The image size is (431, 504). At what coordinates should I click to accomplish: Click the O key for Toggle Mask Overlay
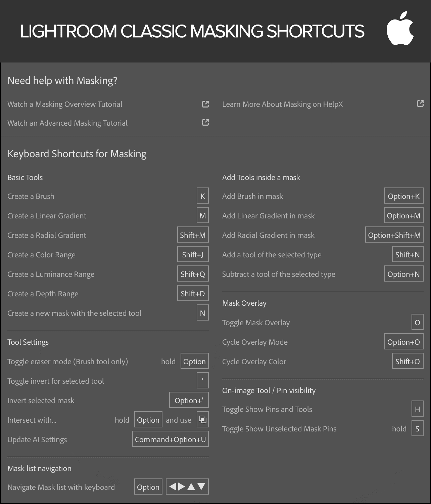click(418, 322)
